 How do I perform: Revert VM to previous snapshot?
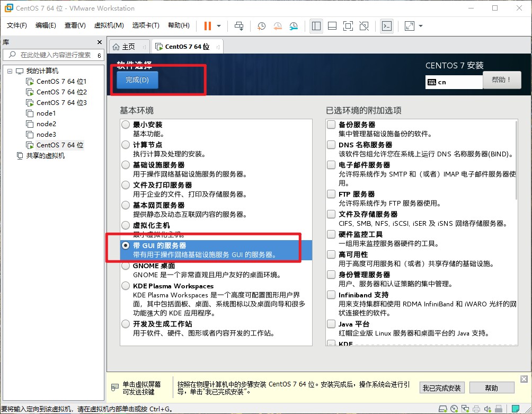coord(278,26)
